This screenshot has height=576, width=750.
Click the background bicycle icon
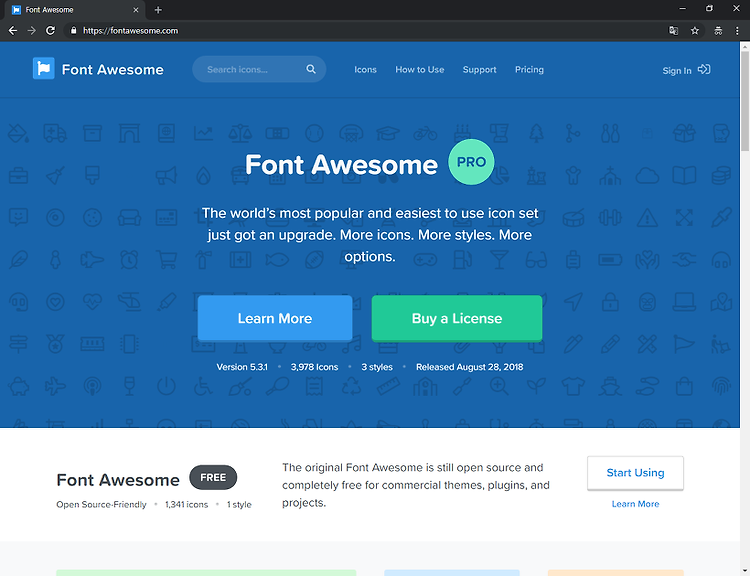coord(425,133)
